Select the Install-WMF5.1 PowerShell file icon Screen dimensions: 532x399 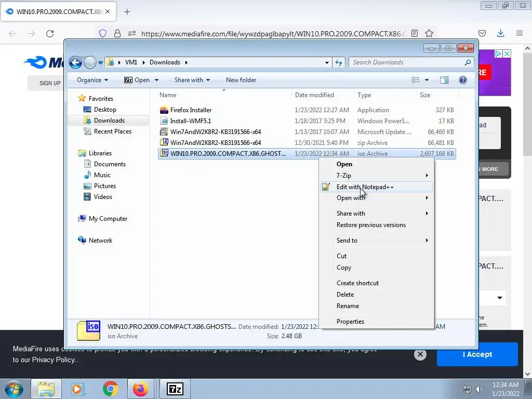pyautogui.click(x=164, y=121)
